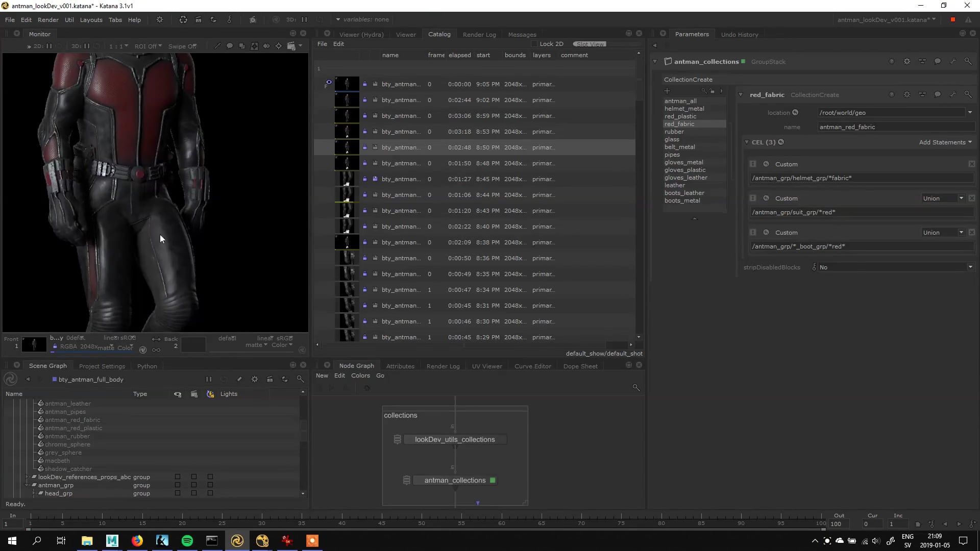Open the Union dropdown for suit_grp statement

pyautogui.click(x=943, y=198)
